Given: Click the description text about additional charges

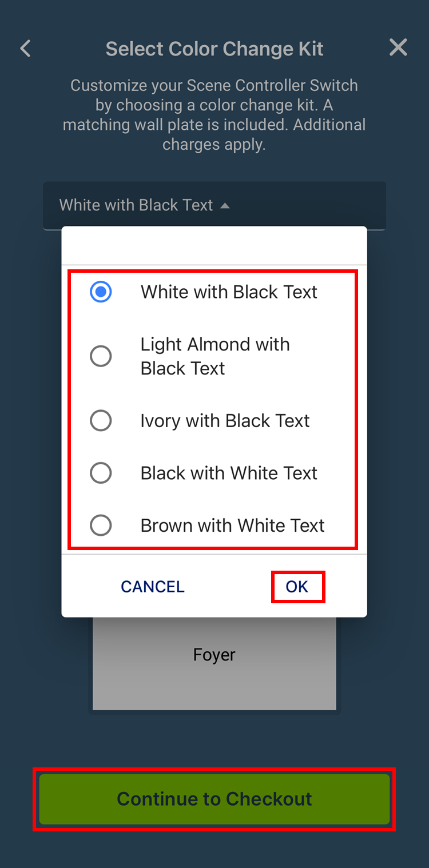Looking at the screenshot, I should click(214, 114).
